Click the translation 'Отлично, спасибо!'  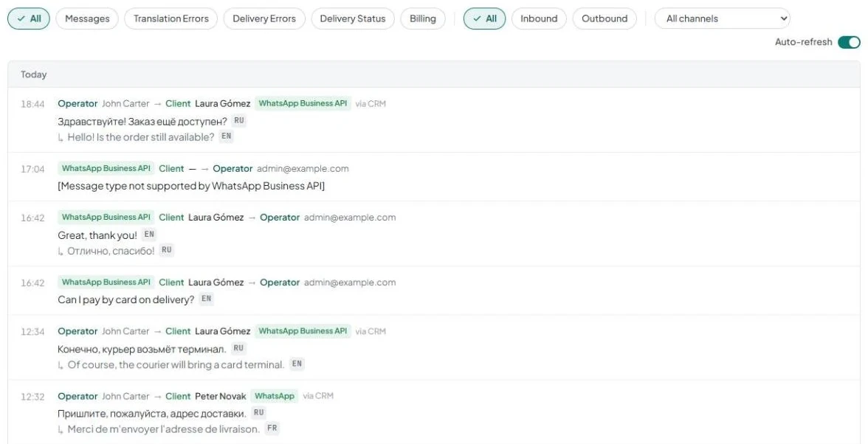(111, 251)
